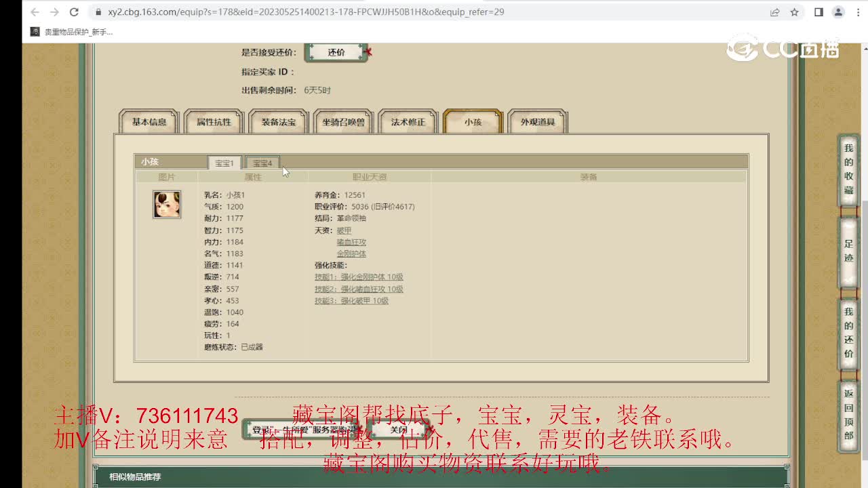Open the 属性抗性 tab
The image size is (868, 488).
click(214, 122)
